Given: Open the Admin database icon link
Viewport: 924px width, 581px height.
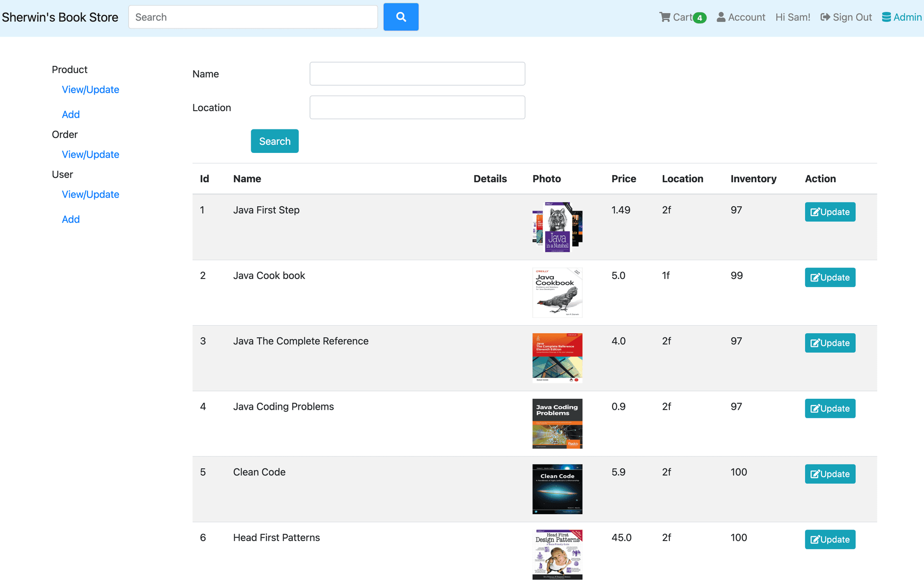Looking at the screenshot, I should 901,17.
